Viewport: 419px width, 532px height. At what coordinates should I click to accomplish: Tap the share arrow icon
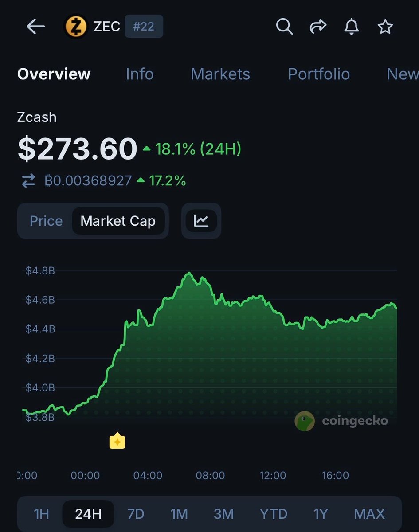[x=317, y=27]
